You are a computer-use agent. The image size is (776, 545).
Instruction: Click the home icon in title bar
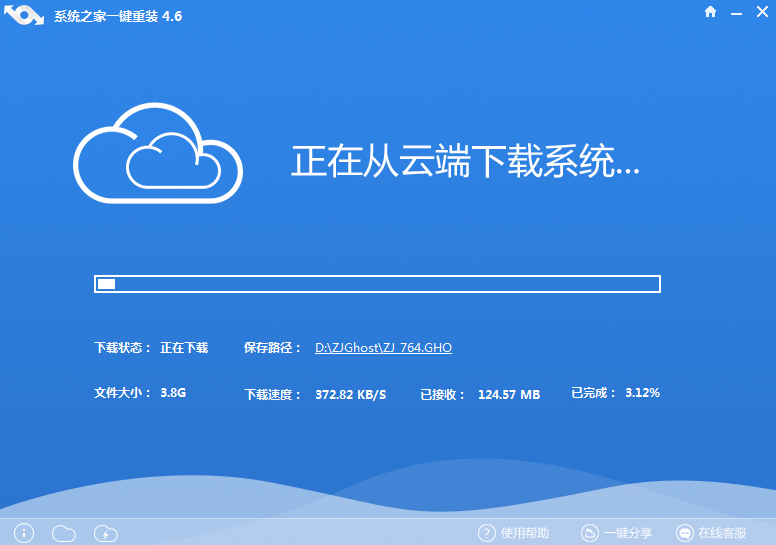coord(711,12)
